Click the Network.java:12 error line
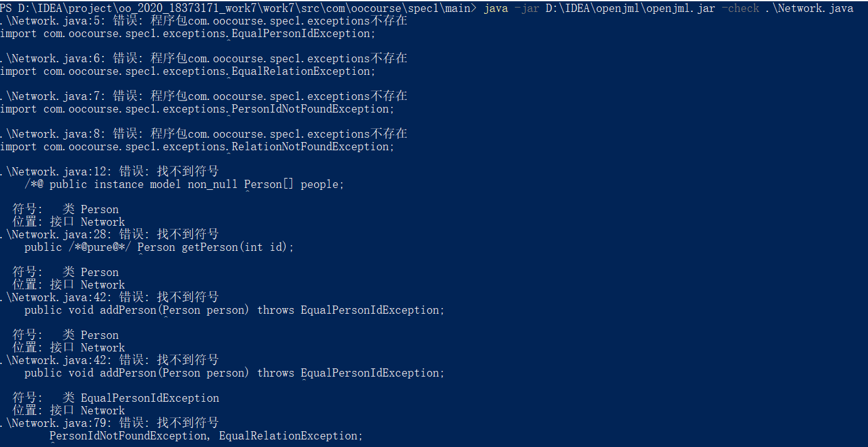This screenshot has width=868, height=447. (109, 172)
